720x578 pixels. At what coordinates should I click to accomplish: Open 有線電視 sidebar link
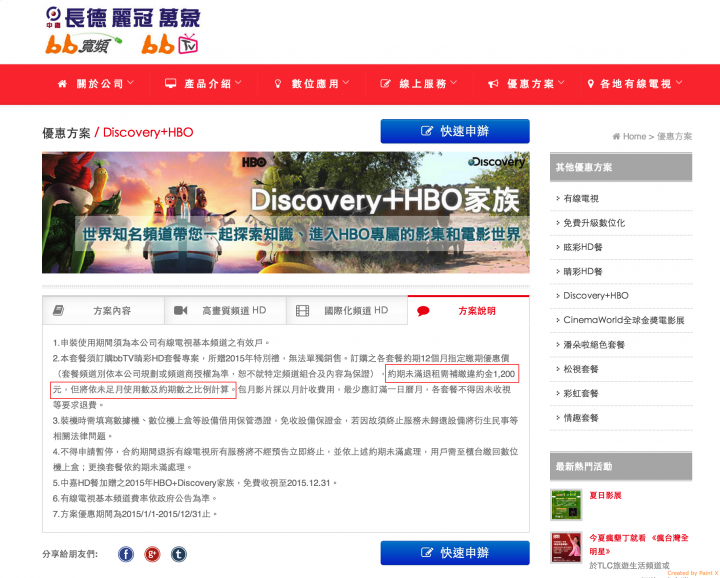point(581,199)
